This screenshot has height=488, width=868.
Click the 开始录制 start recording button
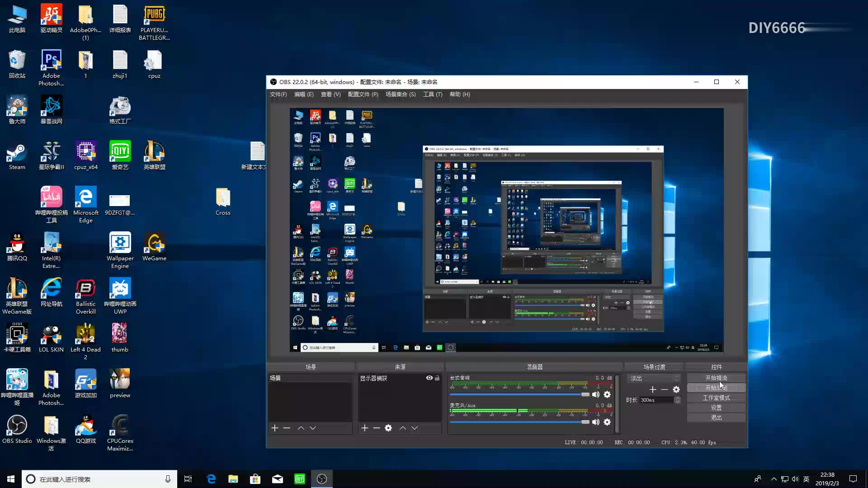point(716,388)
